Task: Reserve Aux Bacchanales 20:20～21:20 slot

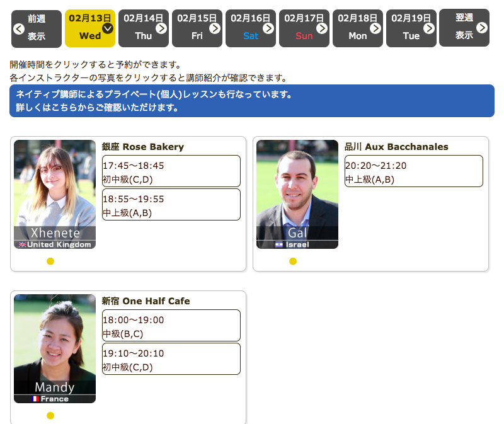Action: coord(413,171)
